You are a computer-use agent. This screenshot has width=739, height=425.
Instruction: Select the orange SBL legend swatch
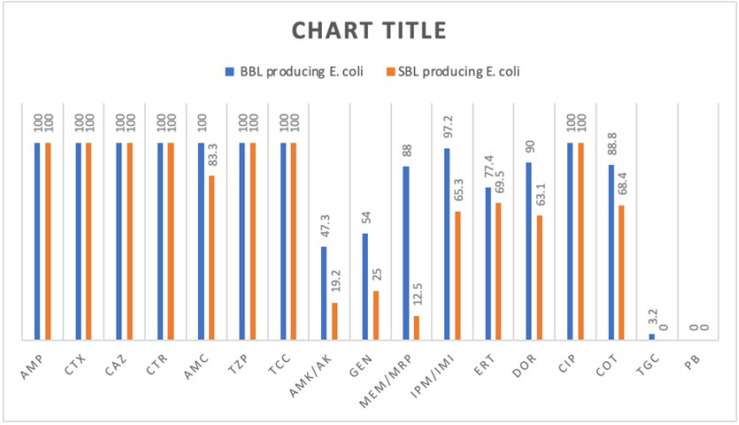(x=389, y=71)
